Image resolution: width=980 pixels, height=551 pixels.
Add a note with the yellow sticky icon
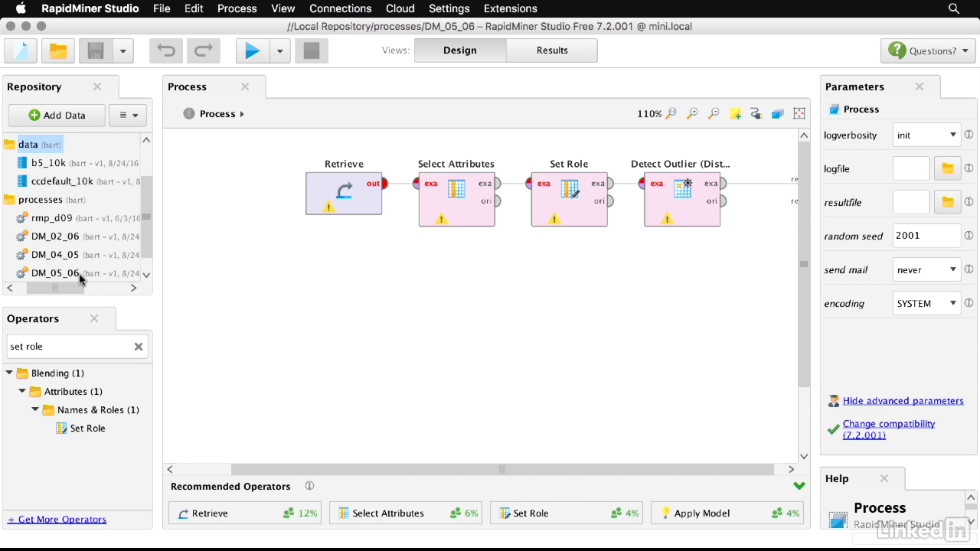tap(735, 114)
